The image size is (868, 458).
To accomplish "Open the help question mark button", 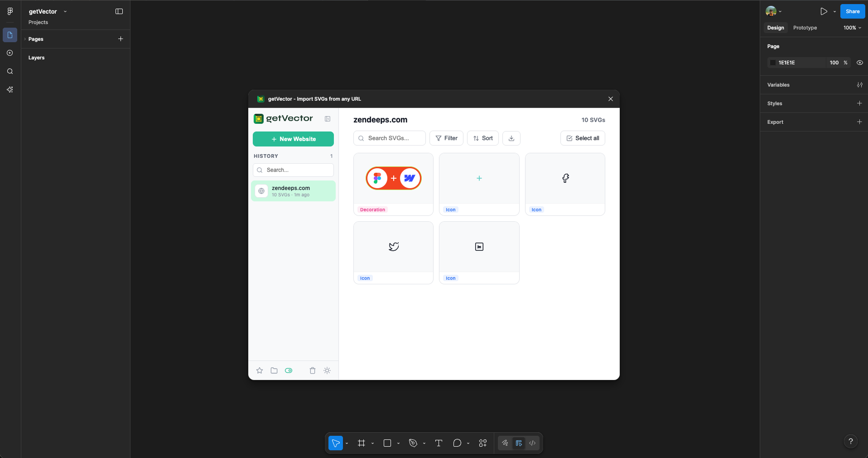I will 851,441.
